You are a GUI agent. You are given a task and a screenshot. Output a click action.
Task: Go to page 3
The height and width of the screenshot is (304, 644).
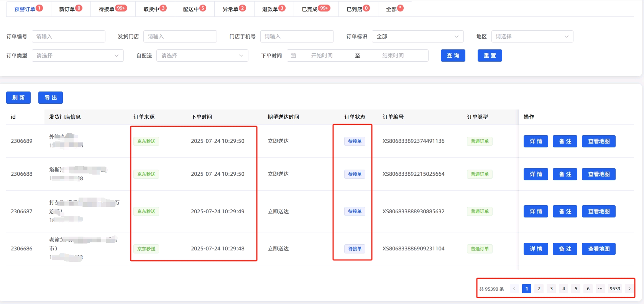(x=551, y=289)
